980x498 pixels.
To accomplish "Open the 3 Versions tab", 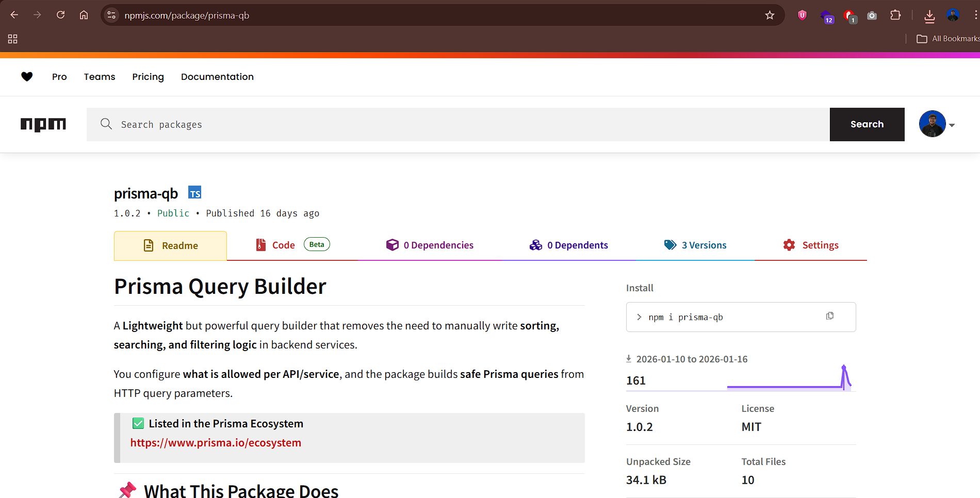I will click(x=695, y=245).
